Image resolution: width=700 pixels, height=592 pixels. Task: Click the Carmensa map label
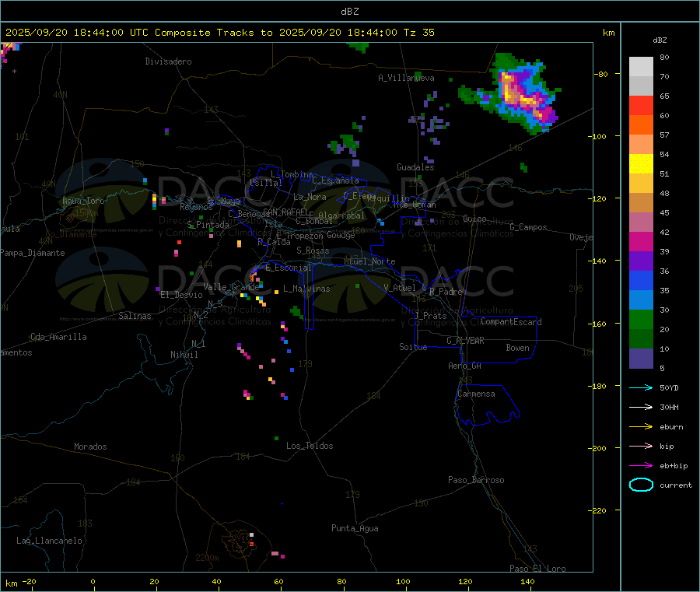[x=476, y=394]
